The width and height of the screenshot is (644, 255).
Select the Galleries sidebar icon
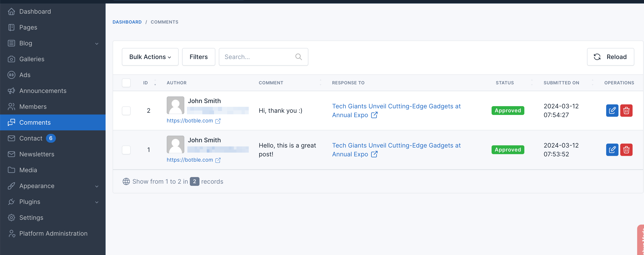pyautogui.click(x=11, y=59)
